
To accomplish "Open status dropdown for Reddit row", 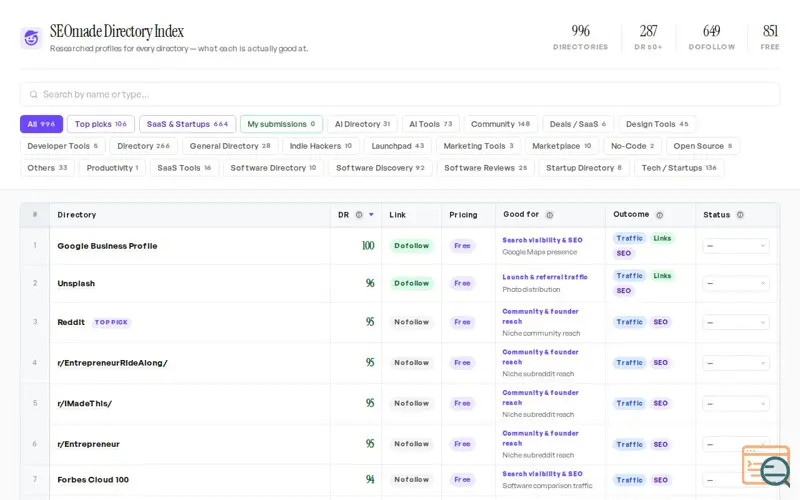I will tap(736, 322).
